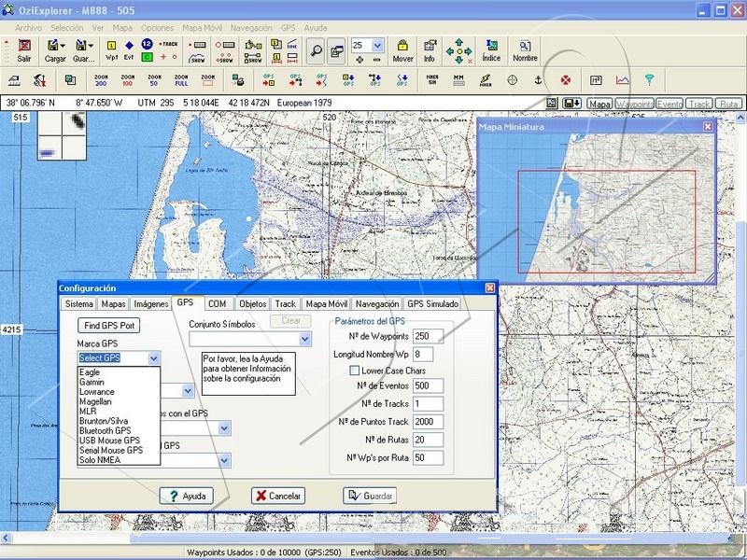Click the Nº de Waypoints input field

429,336
